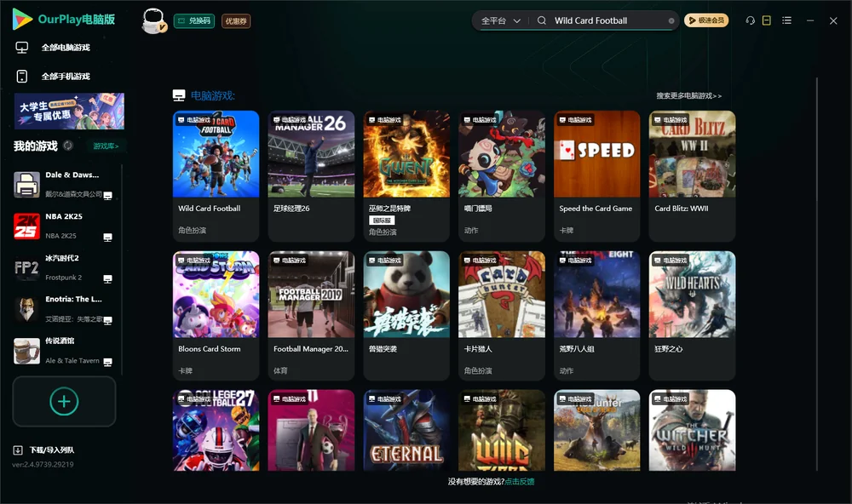Click the customer service headset icon

pyautogui.click(x=750, y=20)
